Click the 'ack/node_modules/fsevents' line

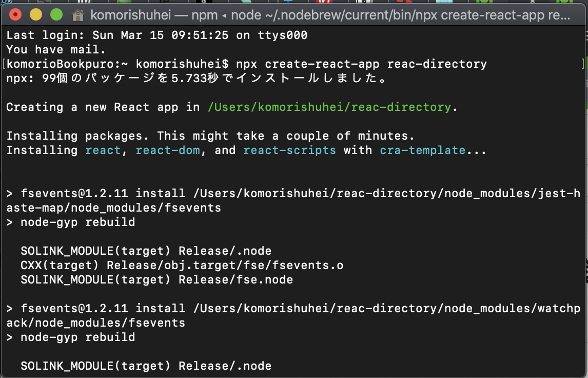point(95,323)
